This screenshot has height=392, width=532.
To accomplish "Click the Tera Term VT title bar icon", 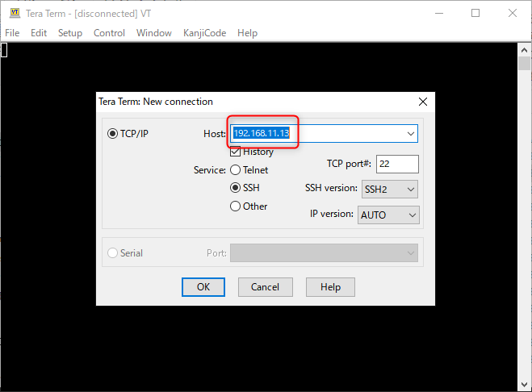I will 15,13.
